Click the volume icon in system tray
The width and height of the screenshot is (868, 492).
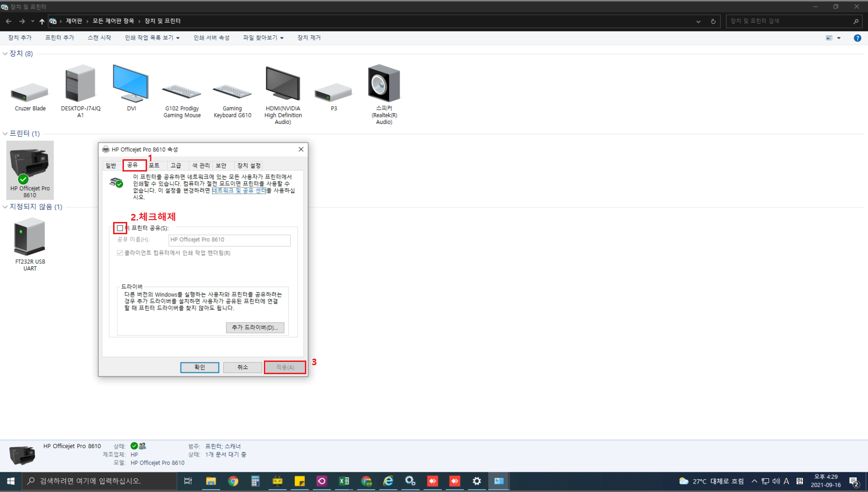click(776, 481)
